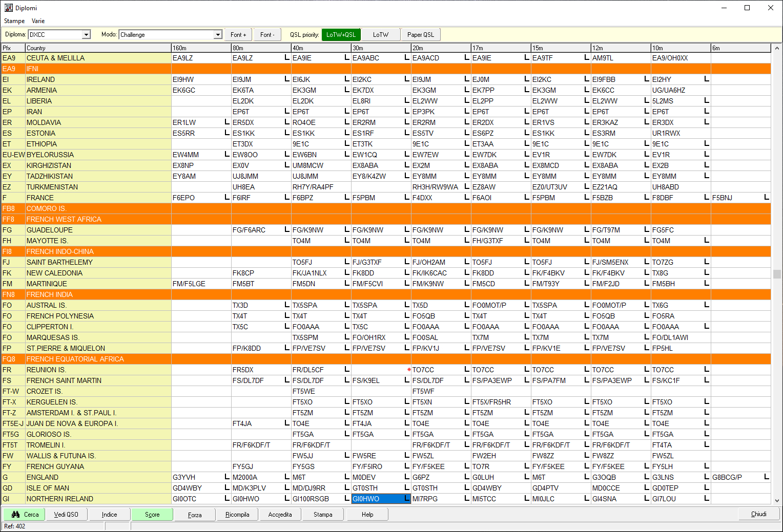Select the COMORO IS. orange row

pos(386,208)
